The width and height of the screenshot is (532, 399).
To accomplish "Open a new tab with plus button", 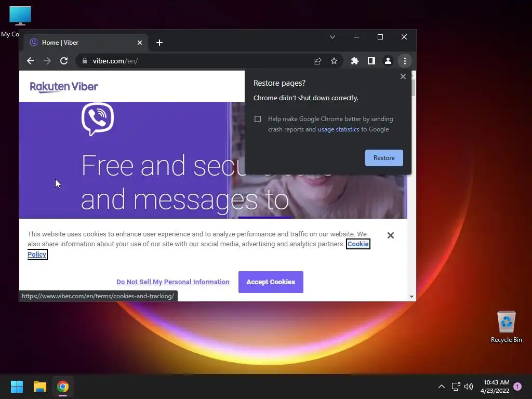I will click(x=159, y=43).
